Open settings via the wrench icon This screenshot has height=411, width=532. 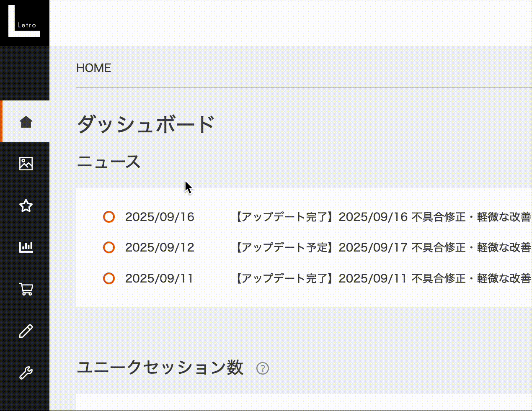(26, 372)
